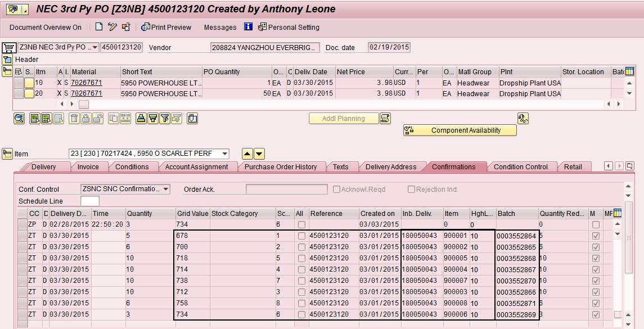Tick the All checkbox for grid 678 row
The image size is (644, 329).
pos(302,236)
